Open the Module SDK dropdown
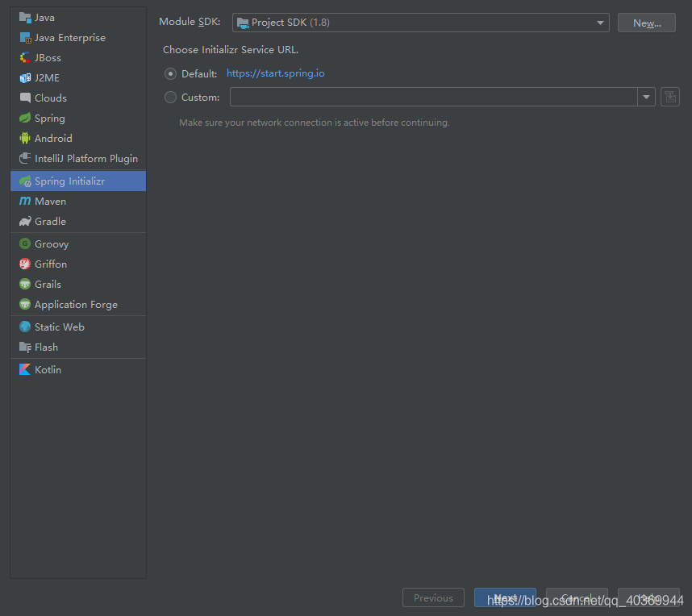Screen dimensions: 692x616 coord(420,23)
